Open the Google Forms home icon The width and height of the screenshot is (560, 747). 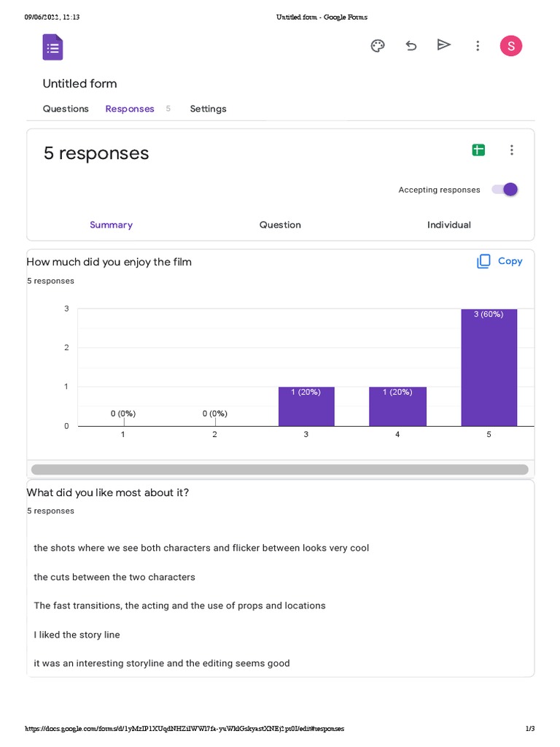[52, 47]
